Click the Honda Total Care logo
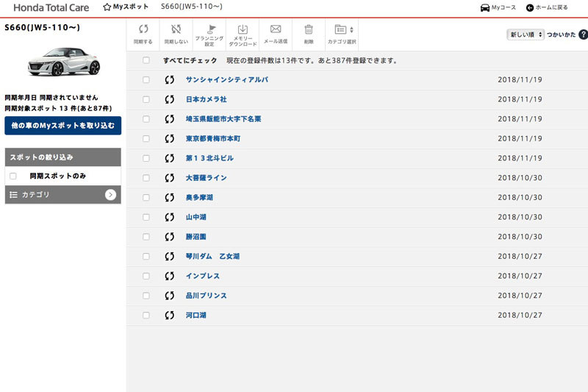The width and height of the screenshot is (588, 392). click(x=51, y=7)
